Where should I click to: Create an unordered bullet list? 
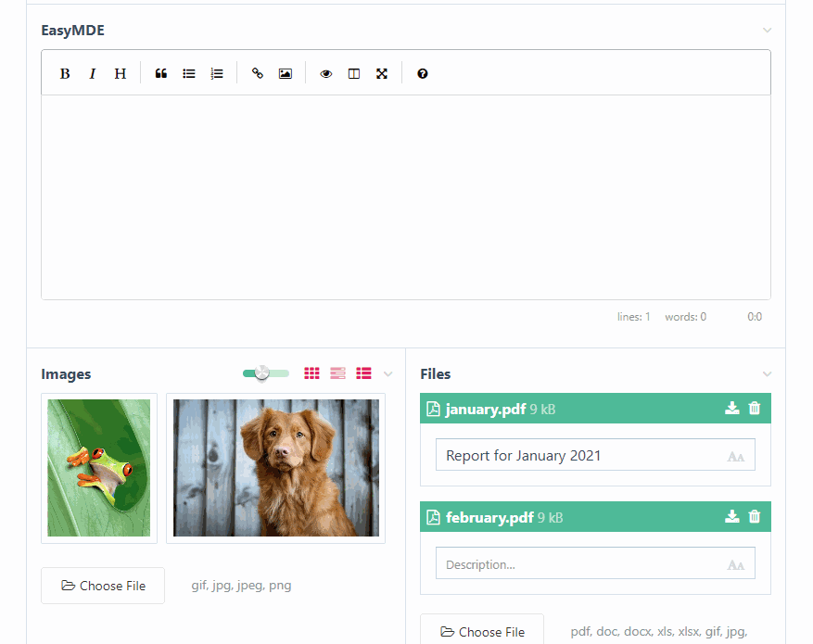click(x=189, y=73)
